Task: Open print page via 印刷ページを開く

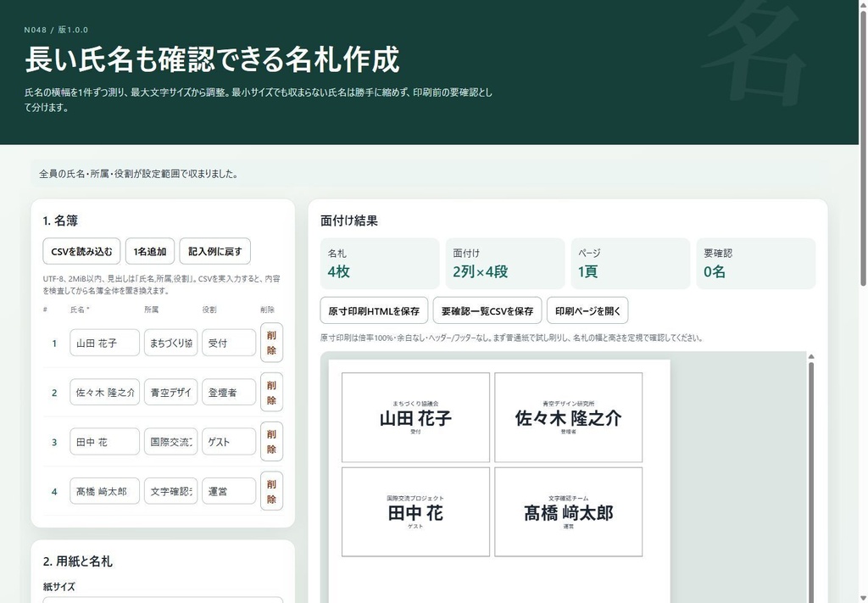Action: click(587, 310)
